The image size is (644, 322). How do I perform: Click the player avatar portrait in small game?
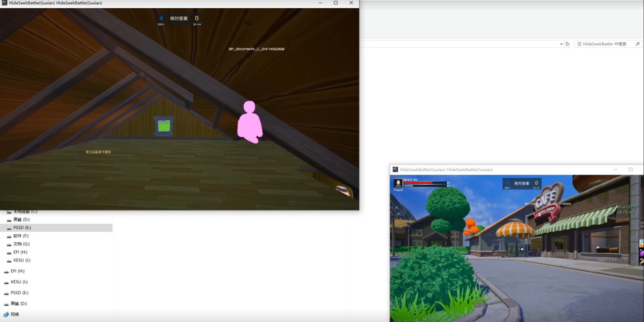(398, 183)
